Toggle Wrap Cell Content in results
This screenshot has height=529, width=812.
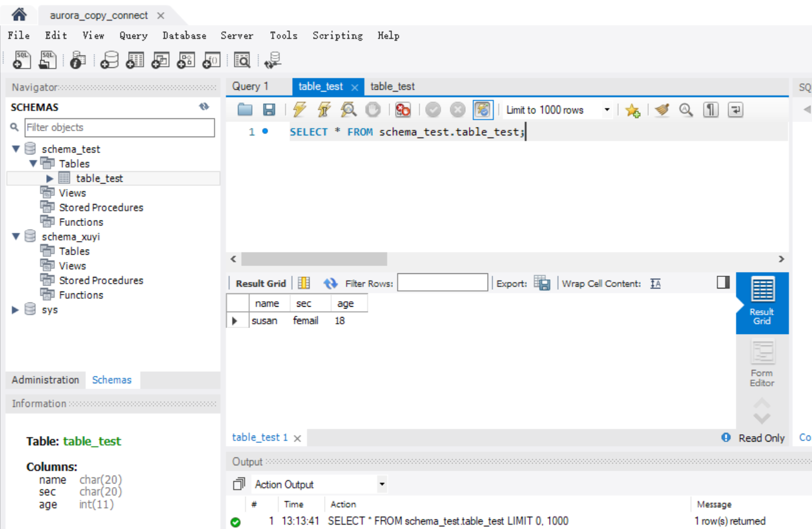655,284
